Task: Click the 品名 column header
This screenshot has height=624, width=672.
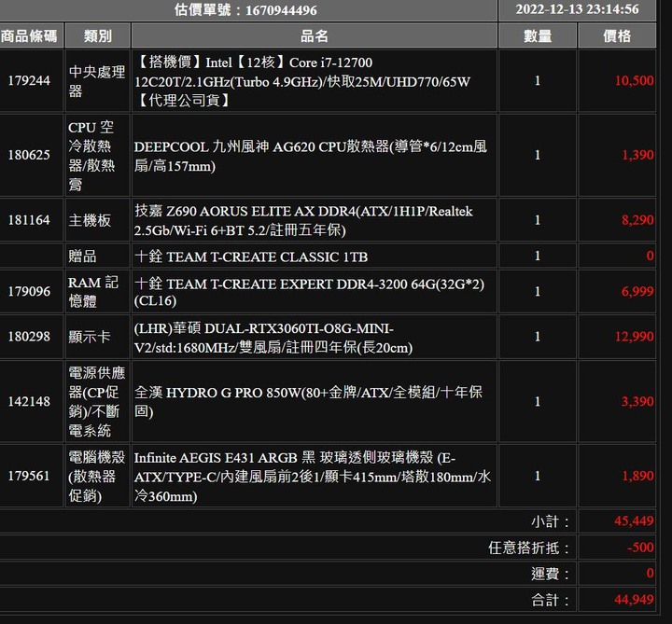Action: pos(315,36)
